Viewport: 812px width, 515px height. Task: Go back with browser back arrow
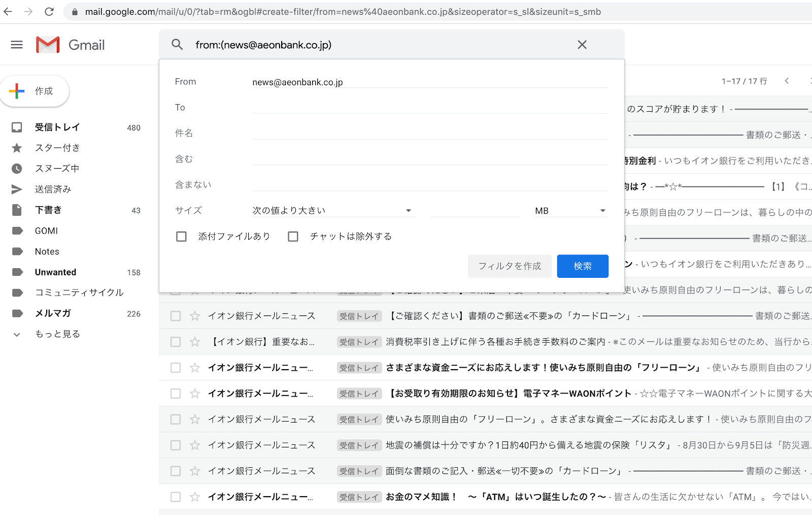pos(8,11)
